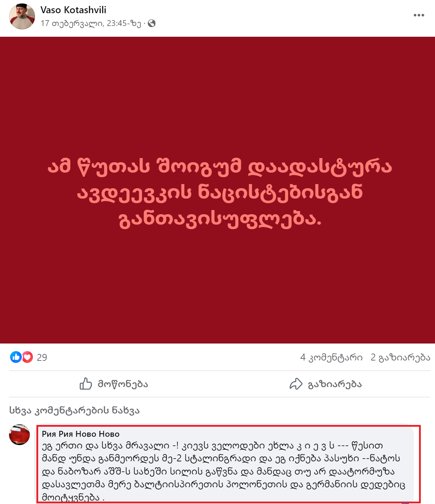This screenshot has height=504, width=435.
Task: Open the three-dots post options menu
Action: coord(419,15)
